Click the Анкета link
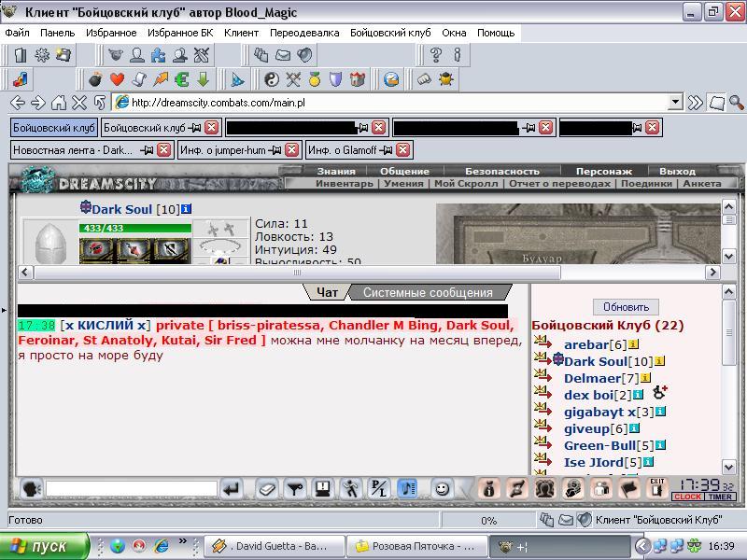The width and height of the screenshot is (747, 560). (x=702, y=183)
